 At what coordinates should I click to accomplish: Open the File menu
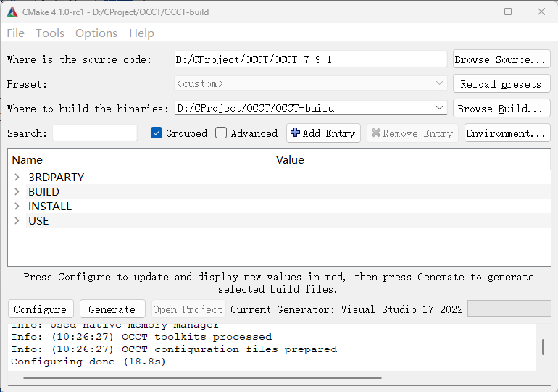15,33
